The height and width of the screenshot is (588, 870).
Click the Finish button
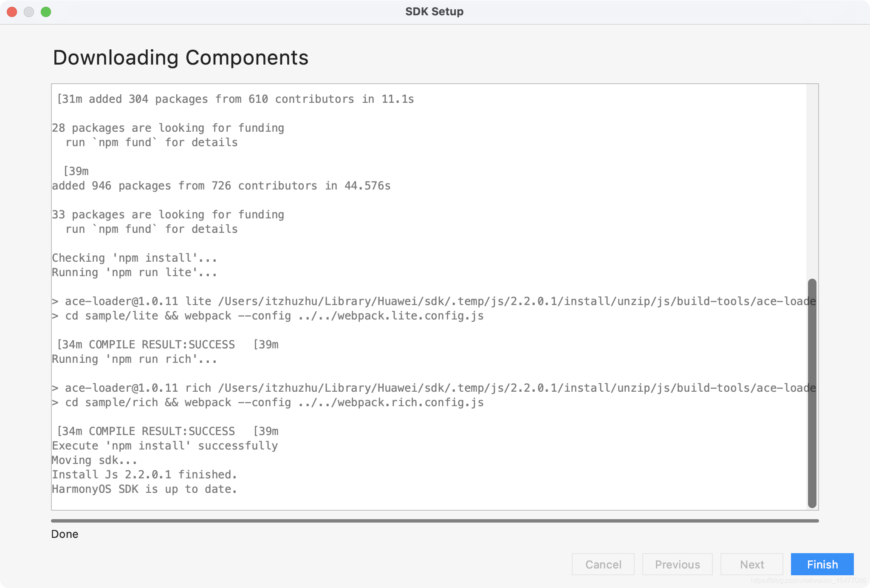pyautogui.click(x=822, y=564)
